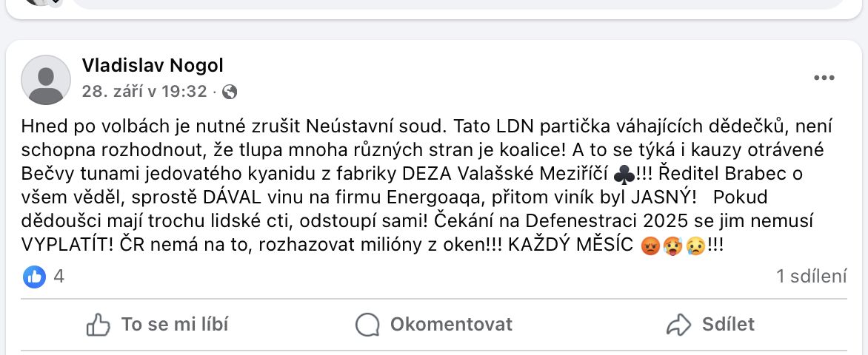Click the blue thumbs-up reaction icon
Image resolution: width=868 pixels, height=355 pixels.
(34, 277)
